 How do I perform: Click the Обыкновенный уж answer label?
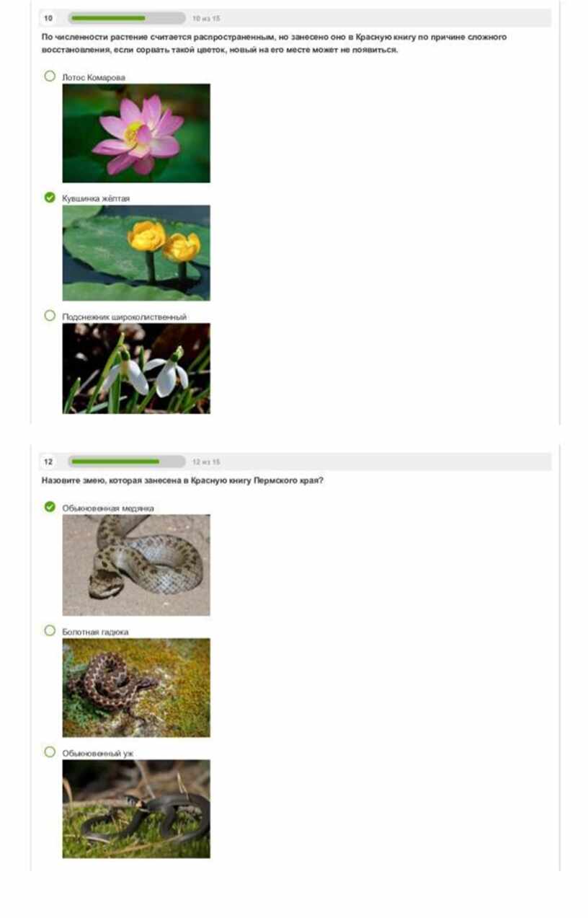pyautogui.click(x=98, y=753)
